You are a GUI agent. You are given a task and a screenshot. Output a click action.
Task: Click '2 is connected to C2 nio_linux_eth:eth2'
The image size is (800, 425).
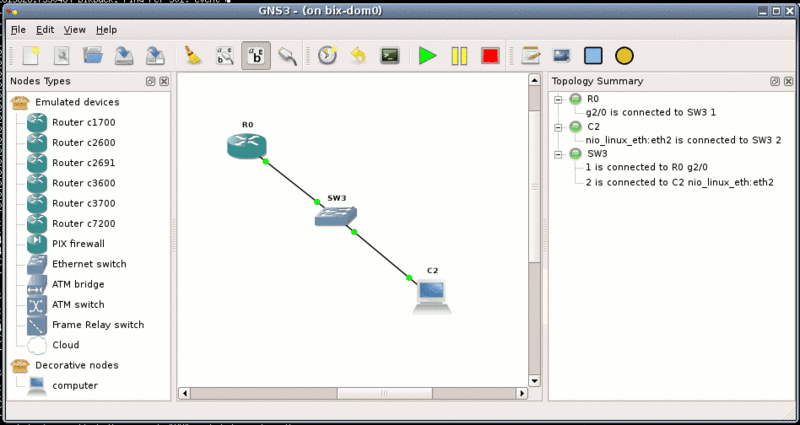click(680, 182)
